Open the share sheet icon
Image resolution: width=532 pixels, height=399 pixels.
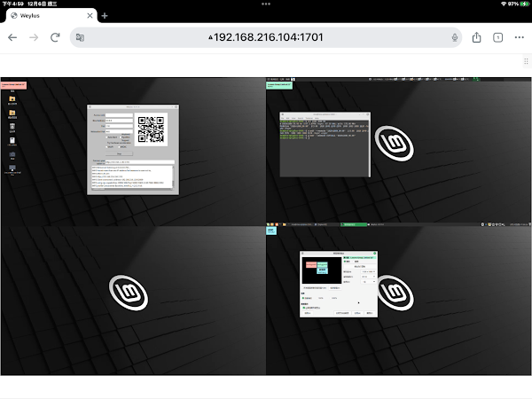(477, 37)
